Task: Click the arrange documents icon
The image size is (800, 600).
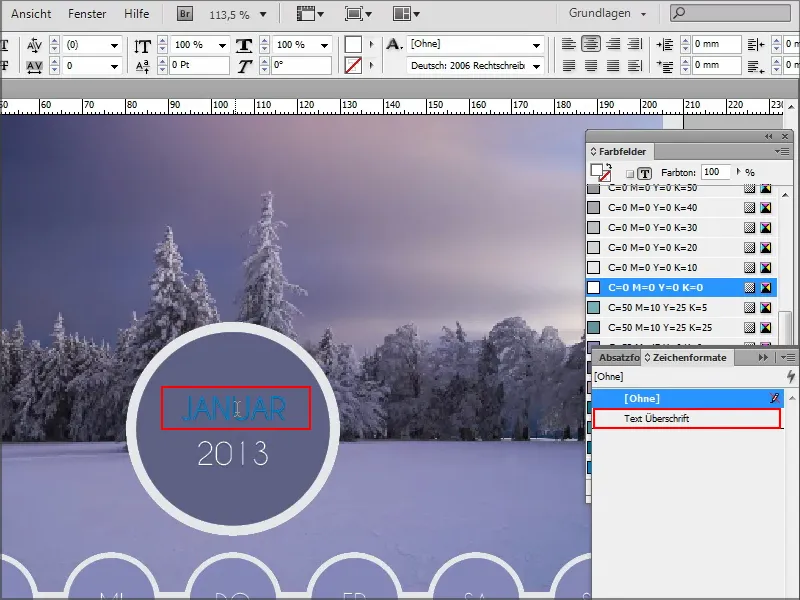Action: click(x=401, y=14)
